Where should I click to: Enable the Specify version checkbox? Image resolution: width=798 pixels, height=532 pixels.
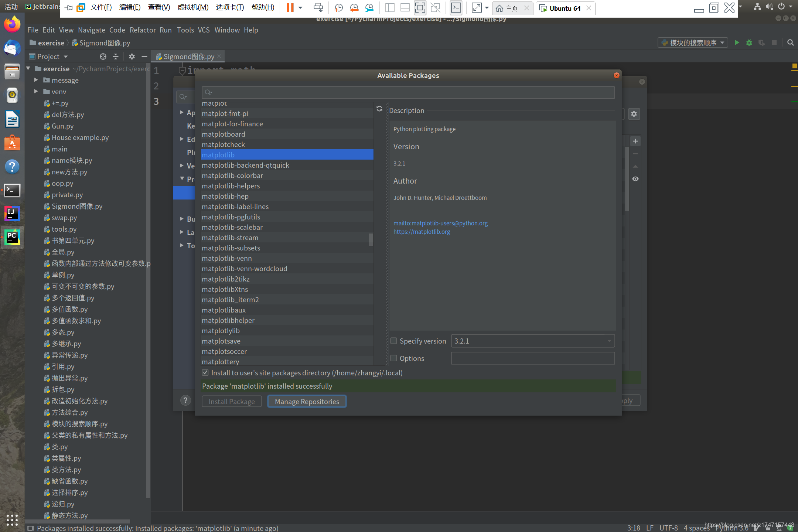coord(394,341)
